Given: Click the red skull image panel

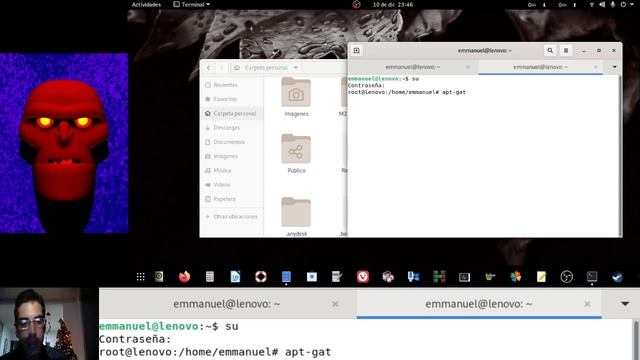Looking at the screenshot, I should 64,143.
